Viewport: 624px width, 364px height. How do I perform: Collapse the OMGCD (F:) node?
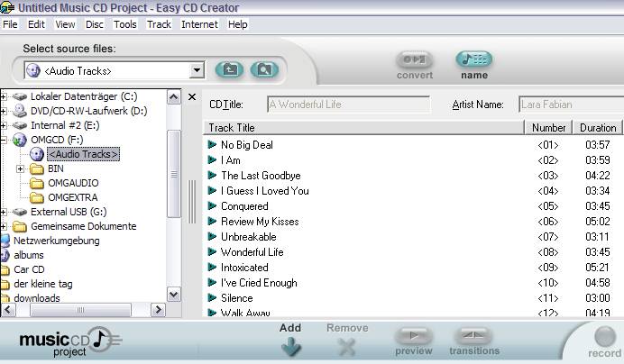coord(3,140)
